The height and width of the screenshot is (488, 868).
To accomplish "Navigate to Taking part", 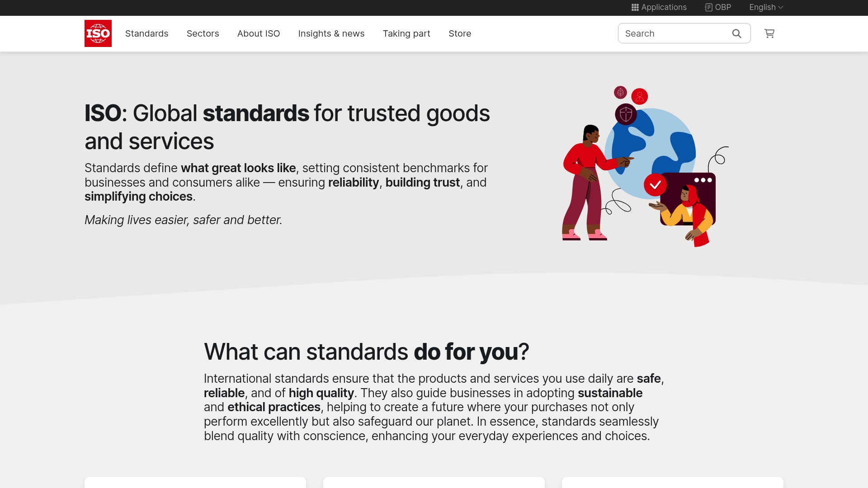I will point(406,33).
